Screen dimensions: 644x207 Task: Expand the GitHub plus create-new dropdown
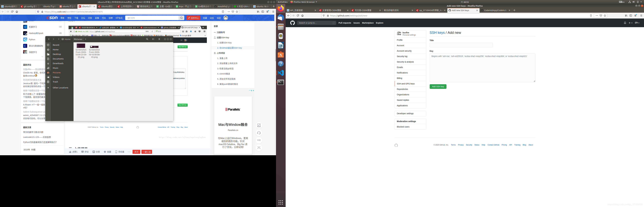coord(630,23)
